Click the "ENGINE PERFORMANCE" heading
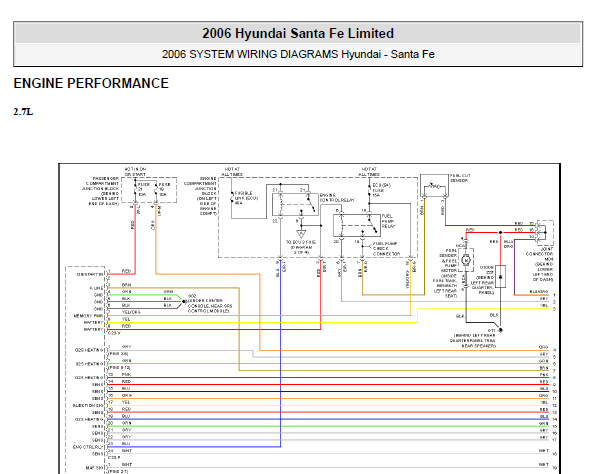Screen dimensions: 607x474 click(x=91, y=83)
